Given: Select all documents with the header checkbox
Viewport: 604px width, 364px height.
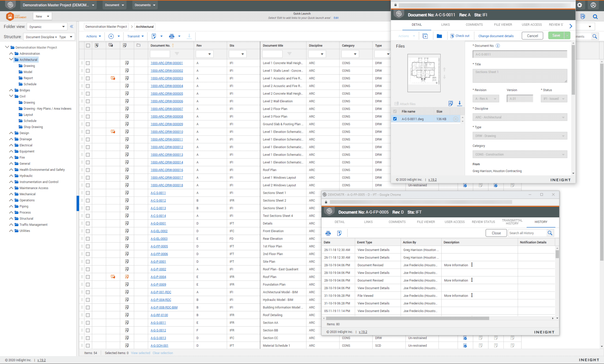Looking at the screenshot, I should pyautogui.click(x=88, y=45).
